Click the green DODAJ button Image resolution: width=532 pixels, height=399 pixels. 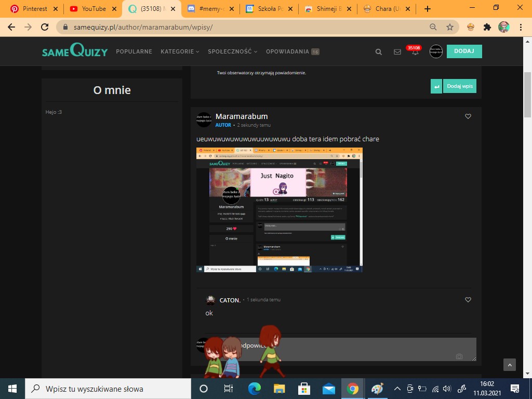pyautogui.click(x=464, y=51)
